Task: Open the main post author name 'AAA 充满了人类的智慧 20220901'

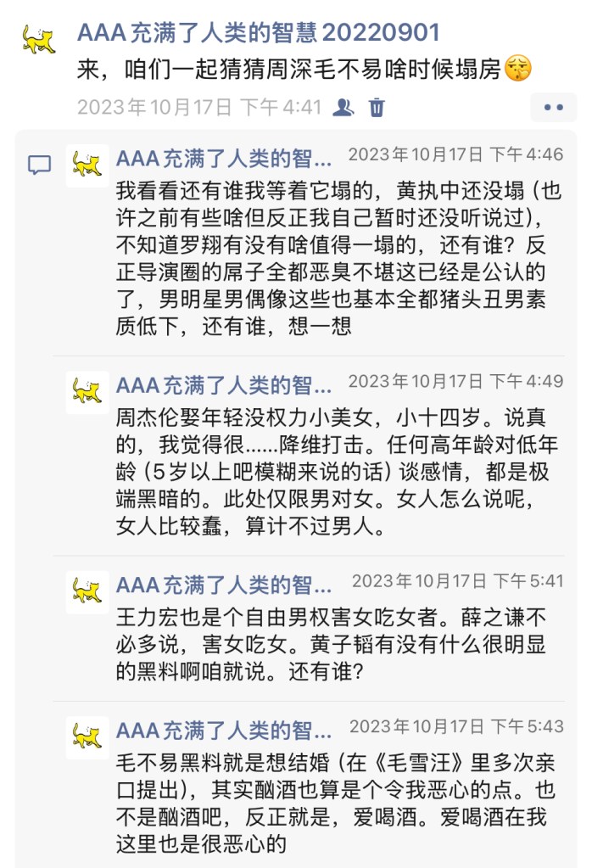Action: coord(259,32)
